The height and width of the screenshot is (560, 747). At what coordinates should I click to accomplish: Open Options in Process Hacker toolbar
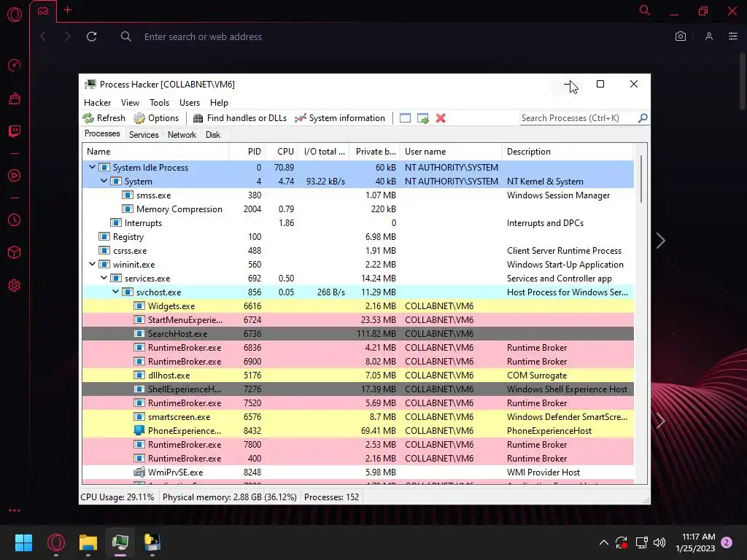156,118
